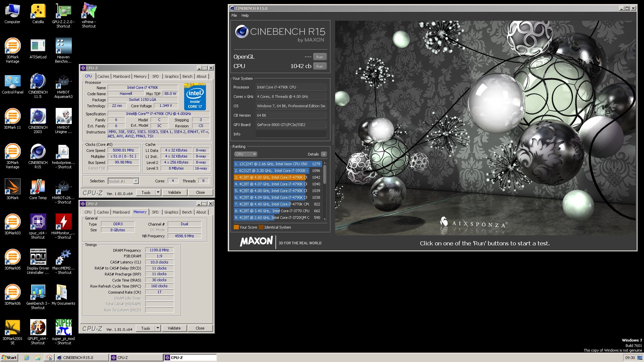The image size is (644, 362).
Task: Click Validate in the upper CPU-Z window
Action: pos(174,192)
